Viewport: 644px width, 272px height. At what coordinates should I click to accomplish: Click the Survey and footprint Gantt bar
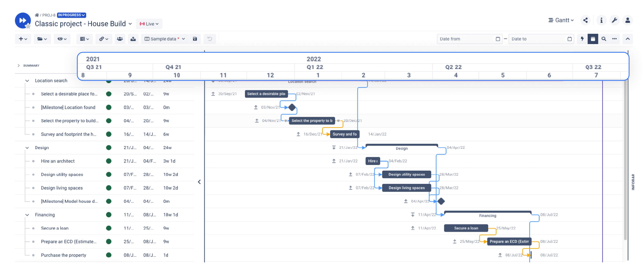point(345,134)
